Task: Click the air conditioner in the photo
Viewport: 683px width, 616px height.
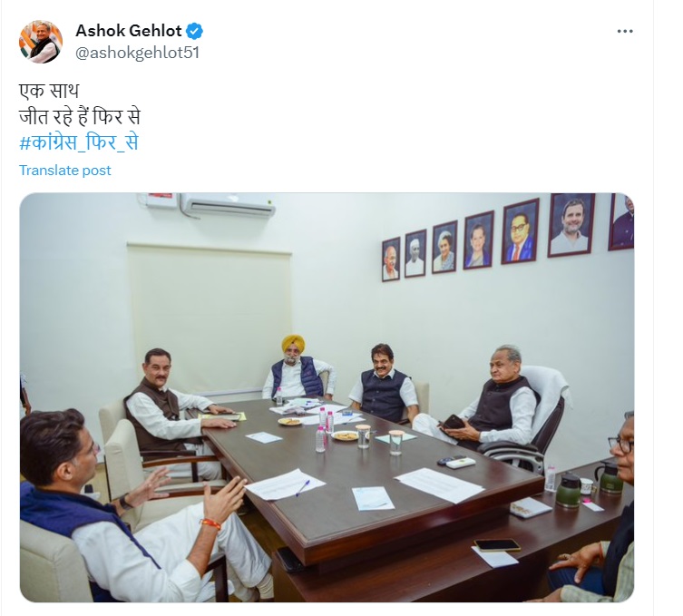Action: [228, 206]
